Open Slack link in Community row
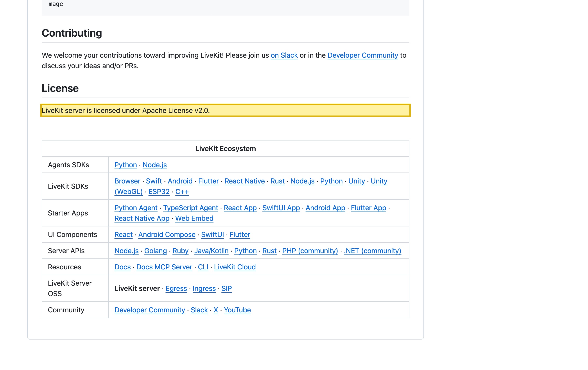Viewport: 588px width, 370px height. 199,310
